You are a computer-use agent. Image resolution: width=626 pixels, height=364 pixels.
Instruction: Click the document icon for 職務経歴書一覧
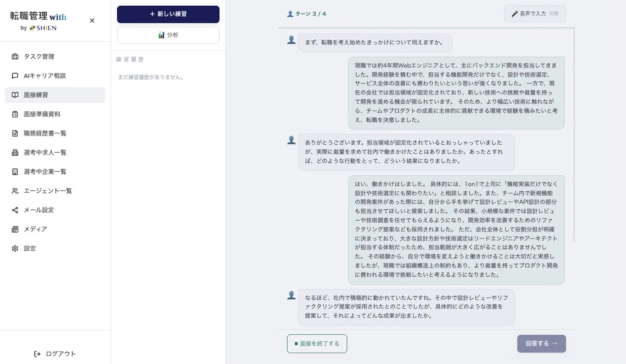click(x=15, y=133)
